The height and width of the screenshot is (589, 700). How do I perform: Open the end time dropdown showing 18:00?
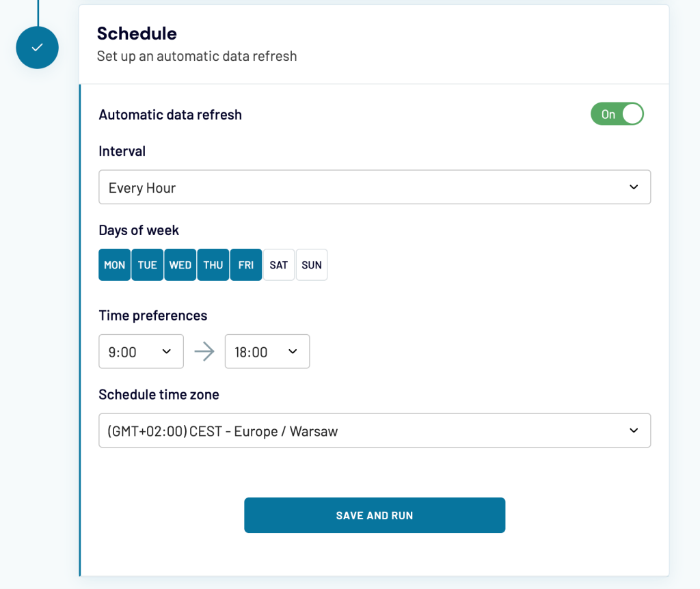[x=267, y=351]
